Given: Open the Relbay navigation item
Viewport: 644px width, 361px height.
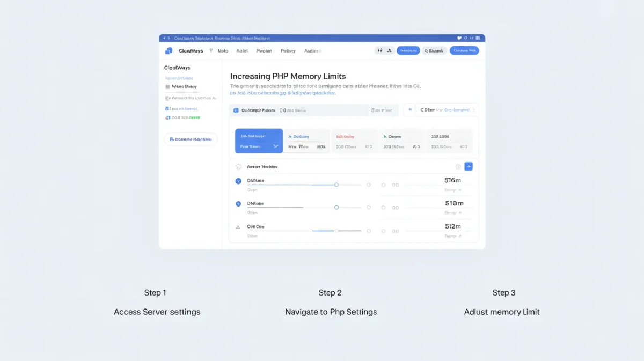Looking at the screenshot, I should coord(288,51).
